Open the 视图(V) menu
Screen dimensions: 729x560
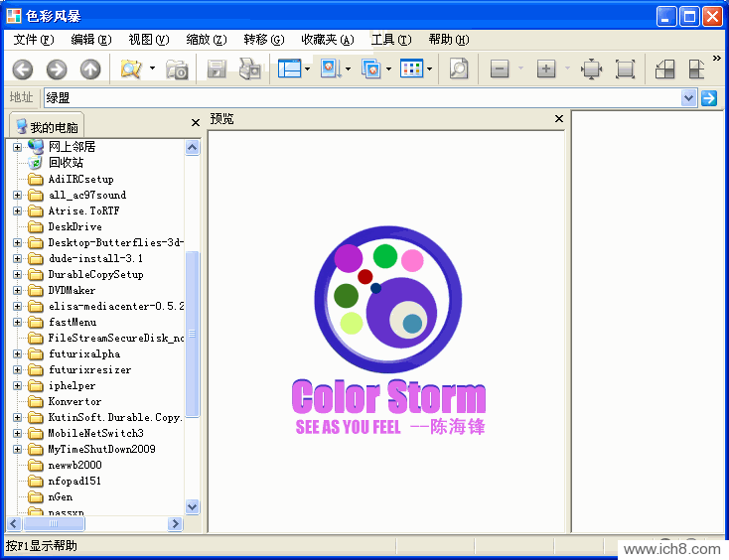point(149,40)
